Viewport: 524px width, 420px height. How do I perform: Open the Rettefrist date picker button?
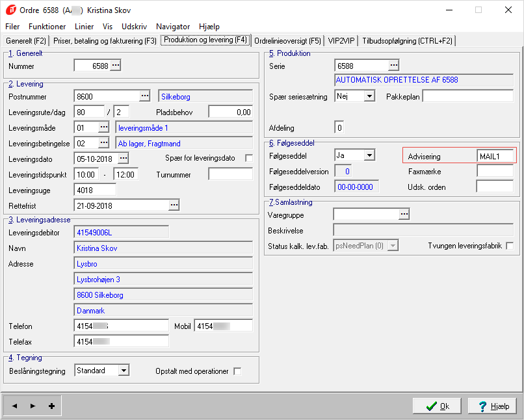174,205
